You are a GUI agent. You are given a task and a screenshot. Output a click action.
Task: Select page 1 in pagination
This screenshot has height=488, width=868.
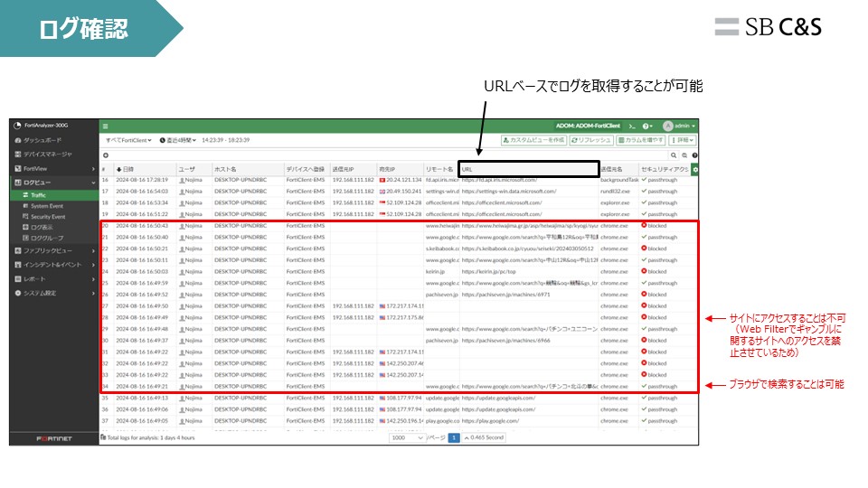(453, 437)
